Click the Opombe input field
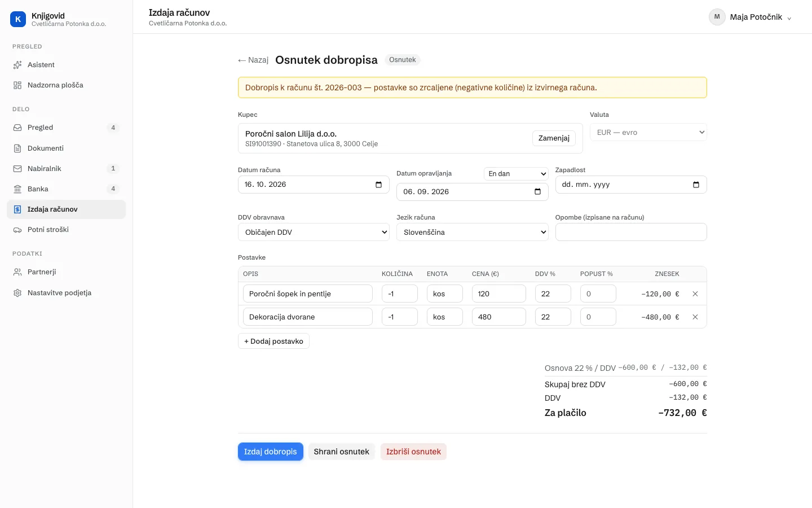 pos(631,232)
